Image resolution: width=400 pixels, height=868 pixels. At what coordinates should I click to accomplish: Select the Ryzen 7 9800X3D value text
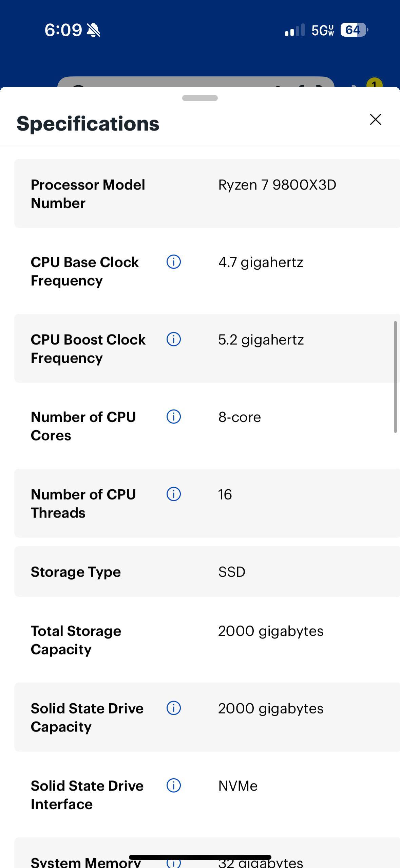coord(277,185)
